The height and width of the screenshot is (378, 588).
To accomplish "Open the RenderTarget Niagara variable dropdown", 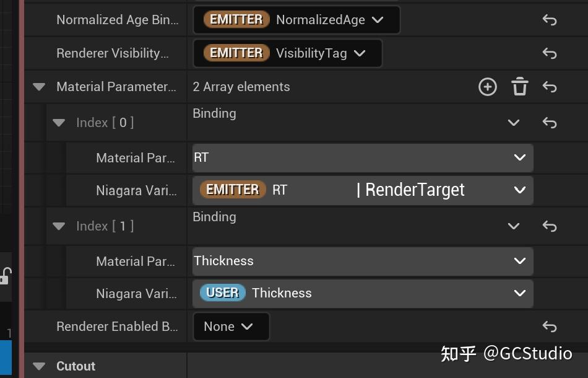I will [x=519, y=190].
